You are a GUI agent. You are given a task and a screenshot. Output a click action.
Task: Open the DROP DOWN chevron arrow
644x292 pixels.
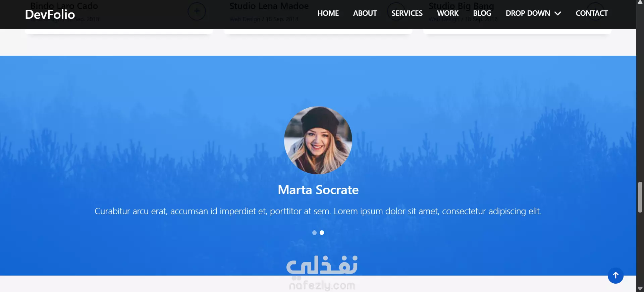(x=557, y=13)
